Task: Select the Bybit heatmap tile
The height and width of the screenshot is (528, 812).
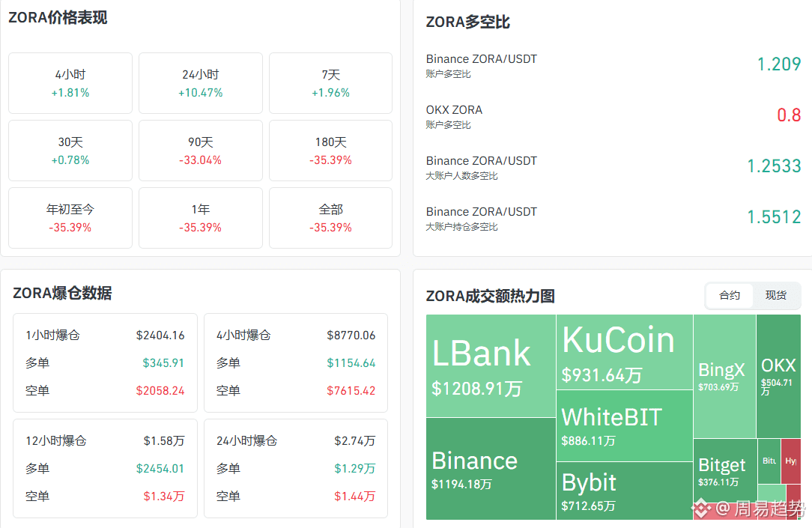Action: point(625,491)
